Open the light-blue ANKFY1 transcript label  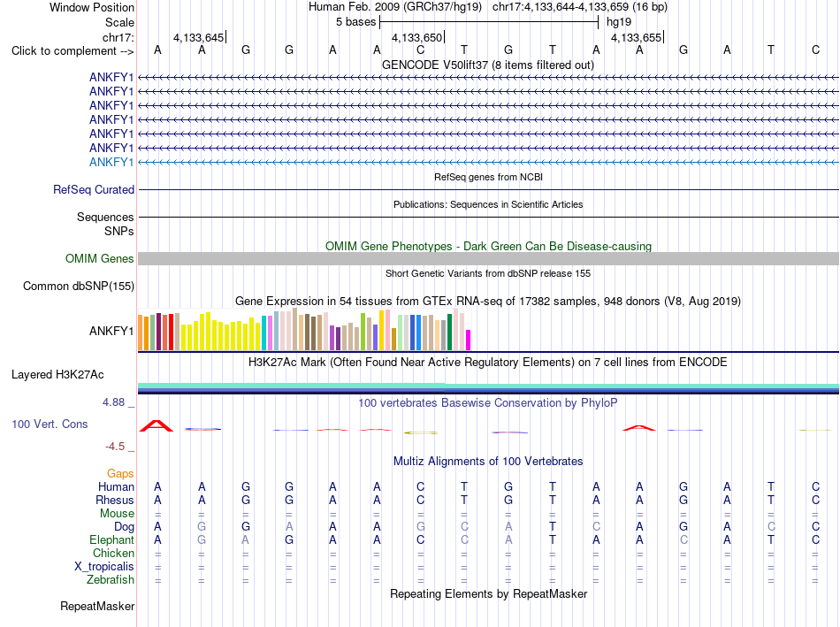click(111, 163)
